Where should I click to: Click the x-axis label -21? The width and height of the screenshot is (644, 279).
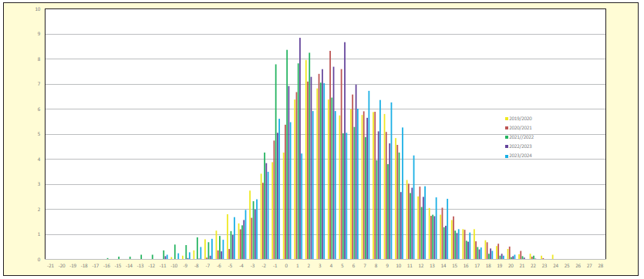(x=51, y=266)
